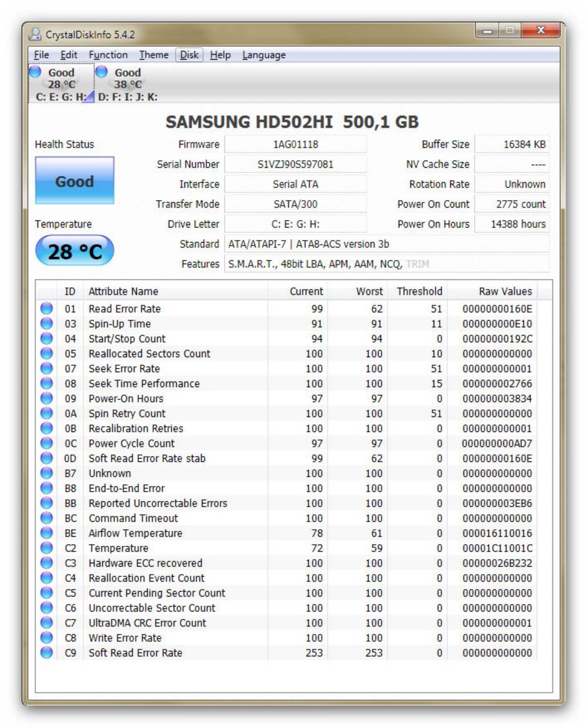
Task: Click status icon of Current Pending Sector Count row
Action: pos(47,592)
